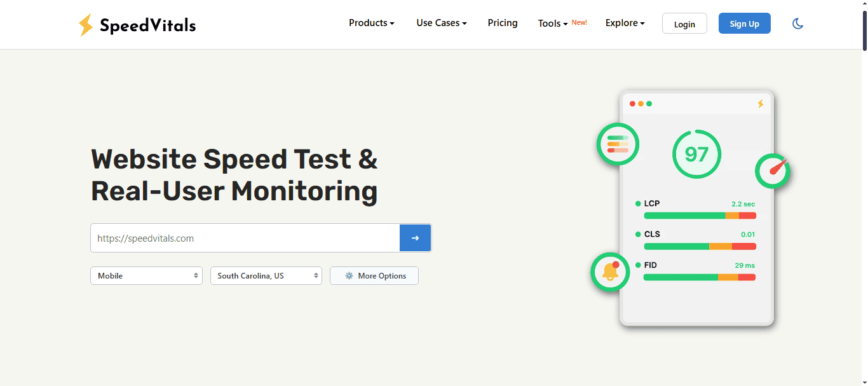Click the SpeedVitals lightning bolt logo

point(85,25)
